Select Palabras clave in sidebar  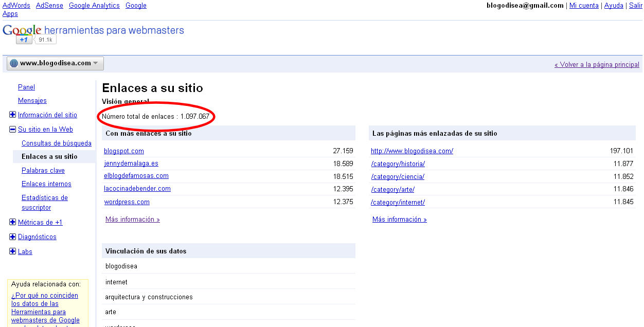pyautogui.click(x=43, y=171)
